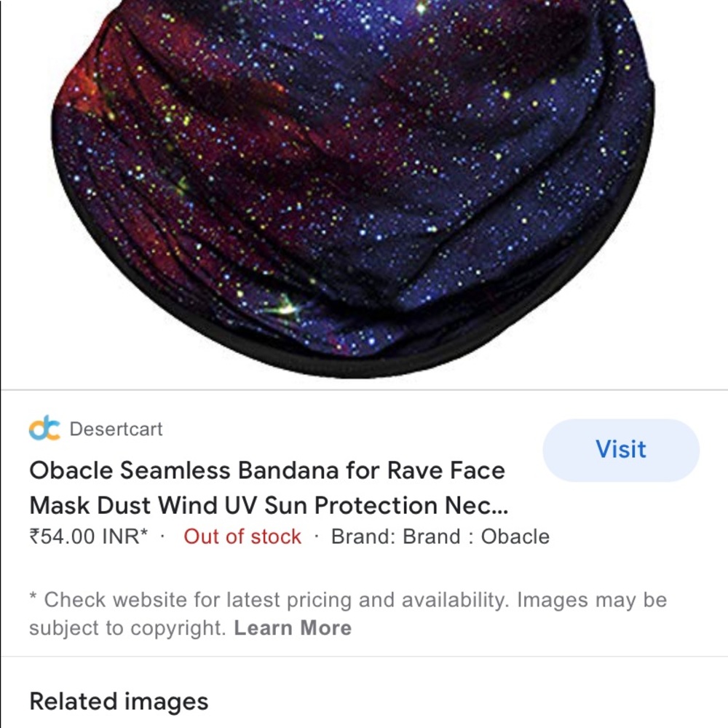Tap Visit to open the Desertcart listing
The width and height of the screenshot is (728, 728).
point(620,450)
